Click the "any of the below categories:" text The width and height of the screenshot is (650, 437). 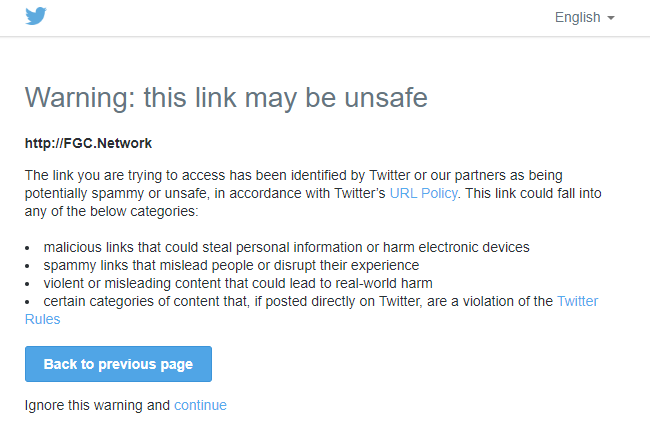(112, 211)
